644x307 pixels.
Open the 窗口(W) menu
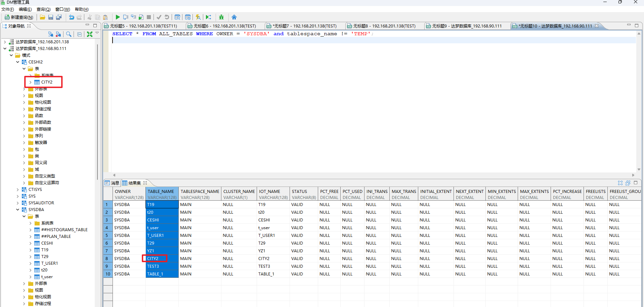tap(62, 9)
